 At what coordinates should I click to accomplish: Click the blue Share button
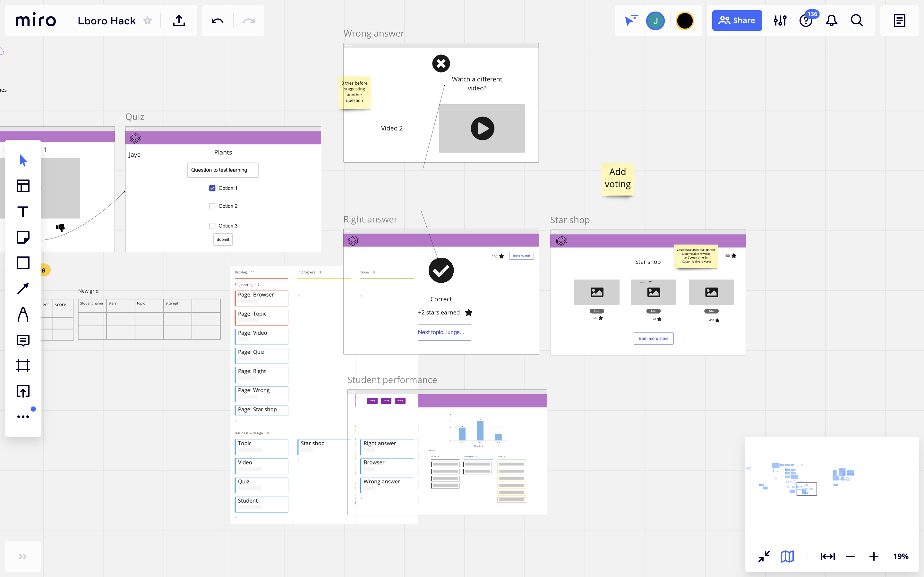click(x=737, y=21)
